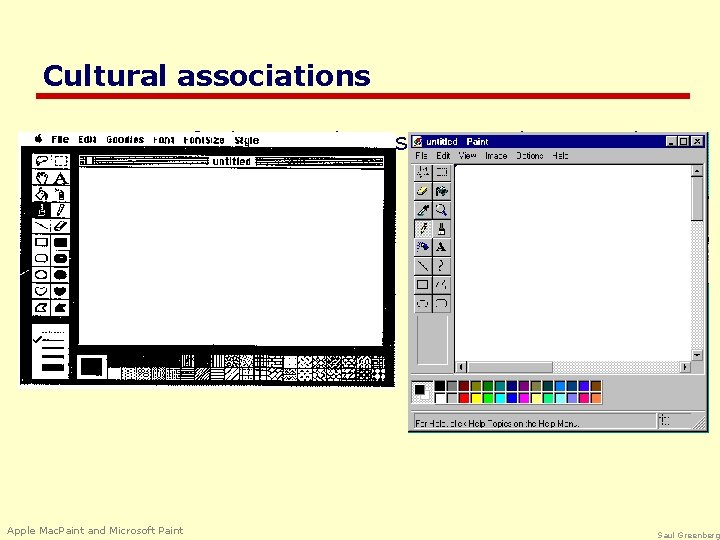This screenshot has width=720, height=540.
Task: Choose the checked thin line width in MacPaint
Action: click(x=49, y=340)
